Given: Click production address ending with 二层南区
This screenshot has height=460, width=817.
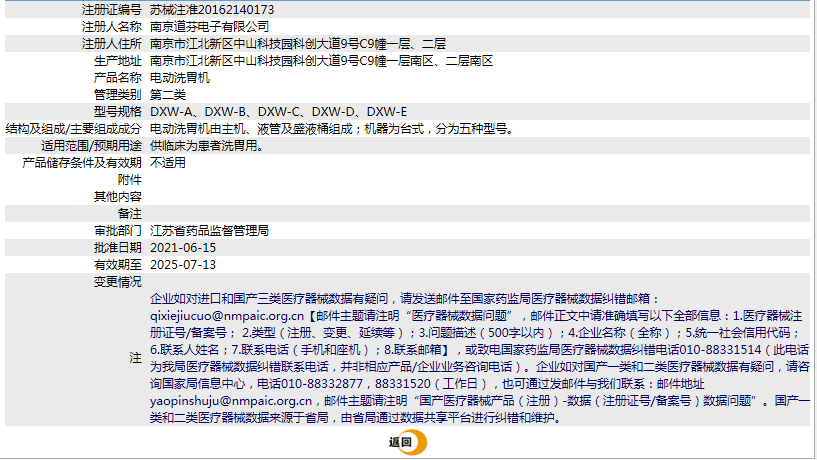Looking at the screenshot, I should [x=321, y=61].
